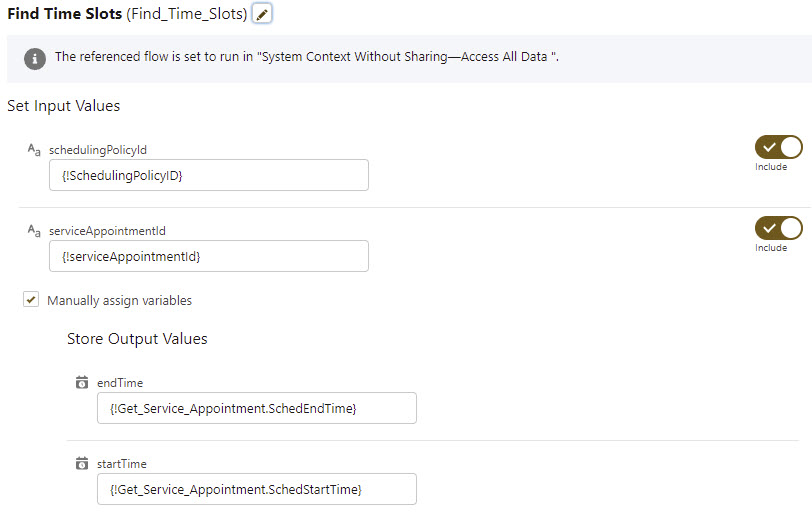The width and height of the screenshot is (812, 524).
Task: Click the date icon next to startTime
Action: click(x=82, y=463)
